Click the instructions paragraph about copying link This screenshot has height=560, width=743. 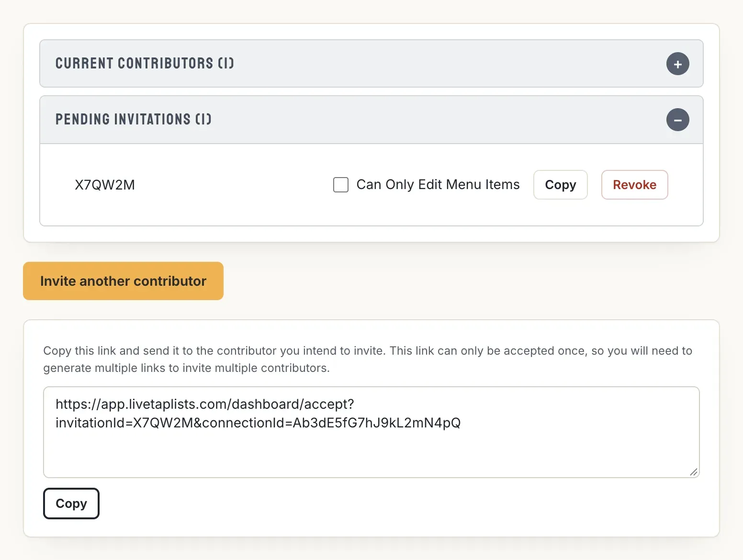(x=368, y=359)
